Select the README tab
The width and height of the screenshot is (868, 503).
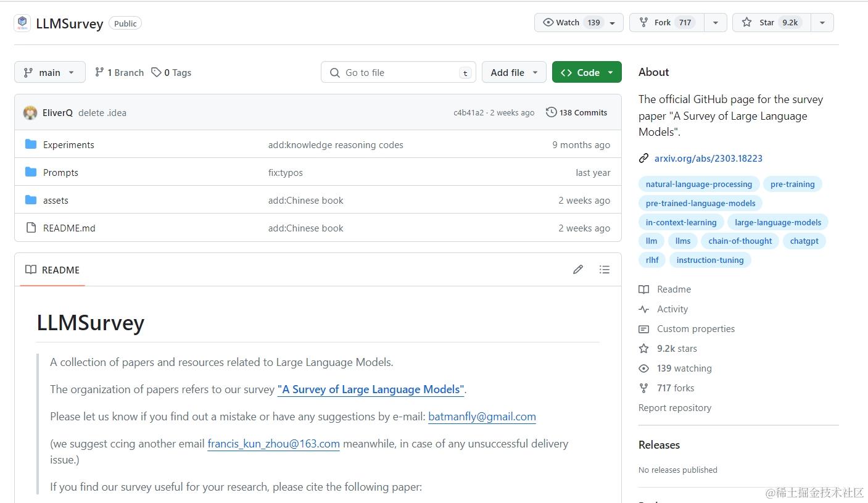52,270
